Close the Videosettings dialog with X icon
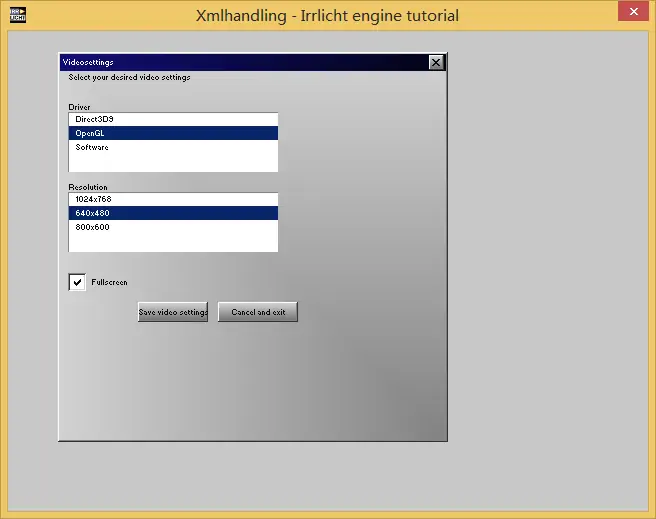Image resolution: width=656 pixels, height=519 pixels. (435, 62)
